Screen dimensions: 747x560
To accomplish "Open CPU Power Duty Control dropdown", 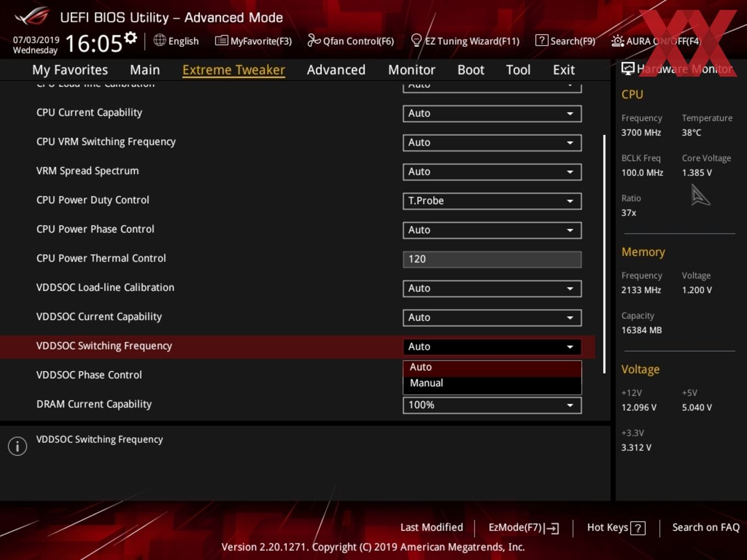I will (492, 201).
